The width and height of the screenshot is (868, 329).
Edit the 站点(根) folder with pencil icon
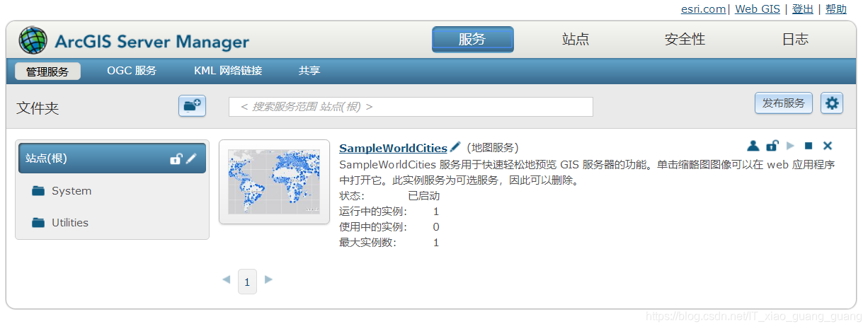[191, 158]
